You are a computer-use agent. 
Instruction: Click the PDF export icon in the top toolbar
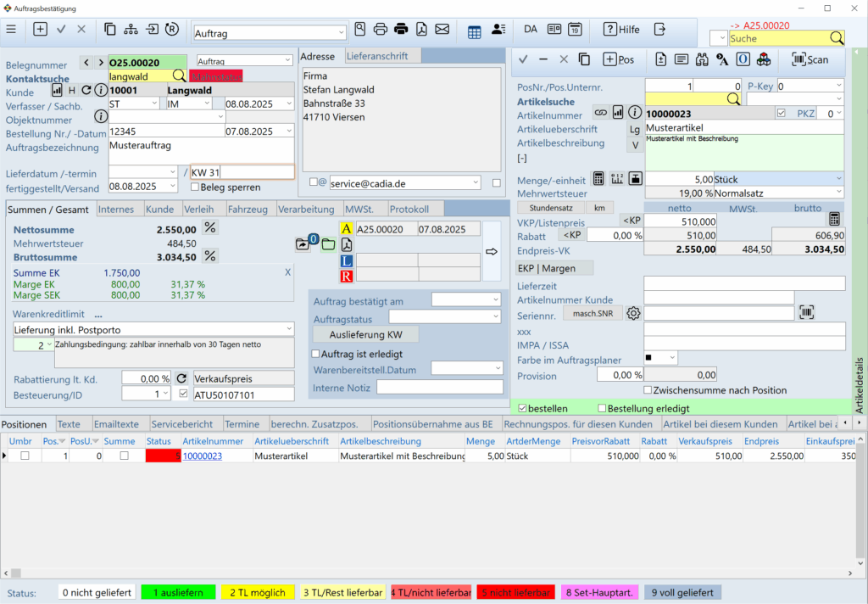[x=421, y=30]
